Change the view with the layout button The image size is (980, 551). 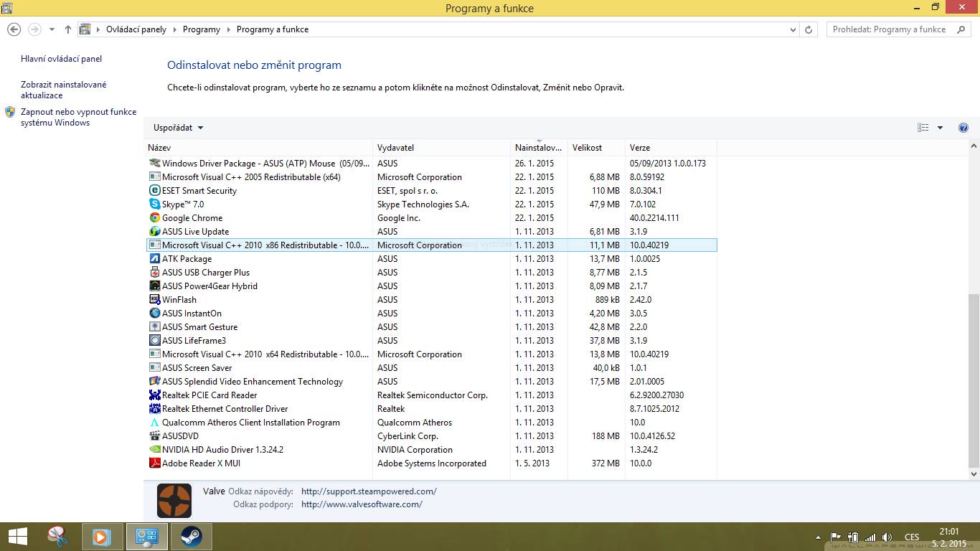point(923,128)
